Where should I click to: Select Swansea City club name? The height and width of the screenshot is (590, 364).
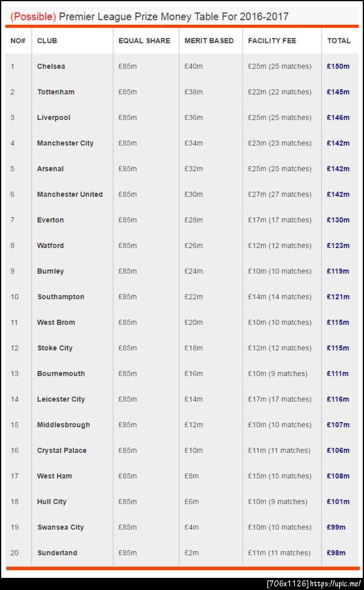[60, 527]
